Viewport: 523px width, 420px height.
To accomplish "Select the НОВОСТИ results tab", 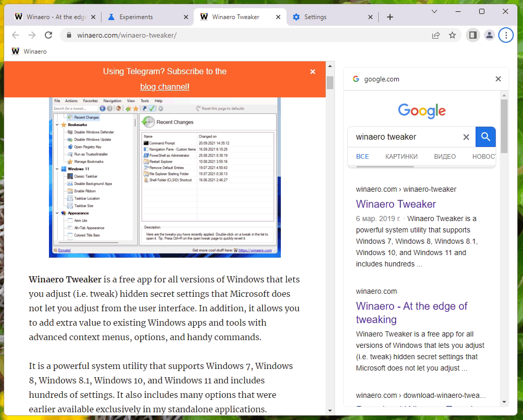I will click(x=484, y=157).
